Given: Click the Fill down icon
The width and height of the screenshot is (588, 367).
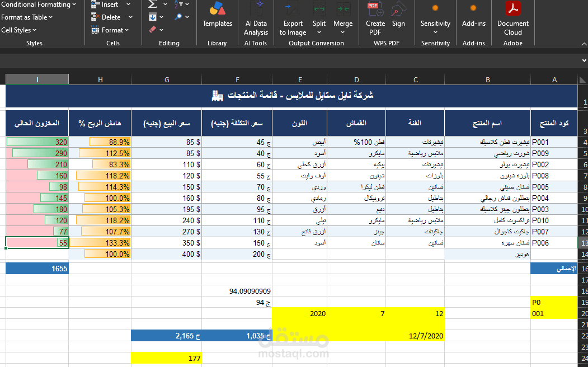Looking at the screenshot, I should pyautogui.click(x=153, y=17).
